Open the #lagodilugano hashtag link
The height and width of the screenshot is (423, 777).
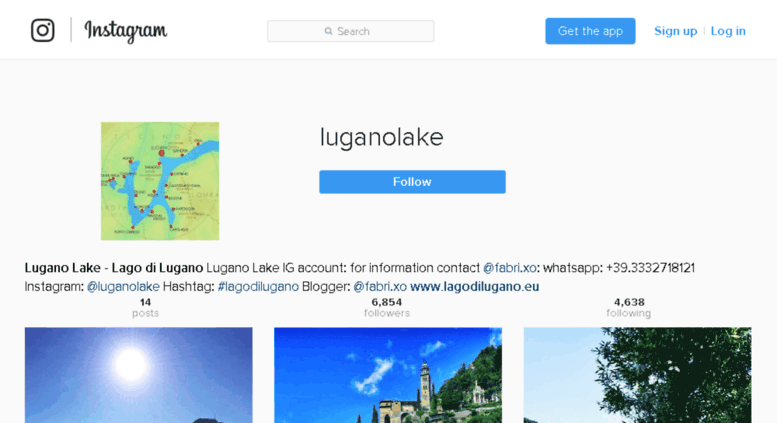tap(258, 287)
